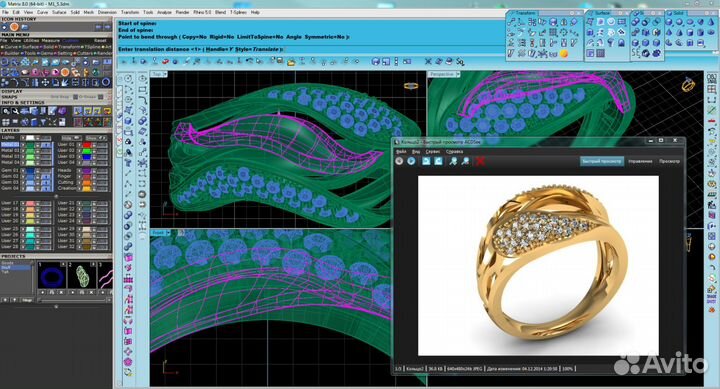Open the Surface menu in menu bar

[x=59, y=12]
